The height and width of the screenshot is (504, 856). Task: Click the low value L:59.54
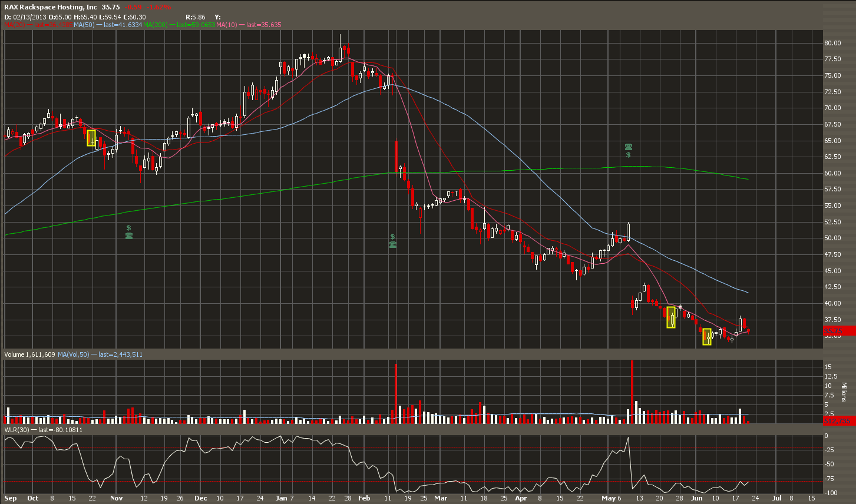tap(110, 18)
